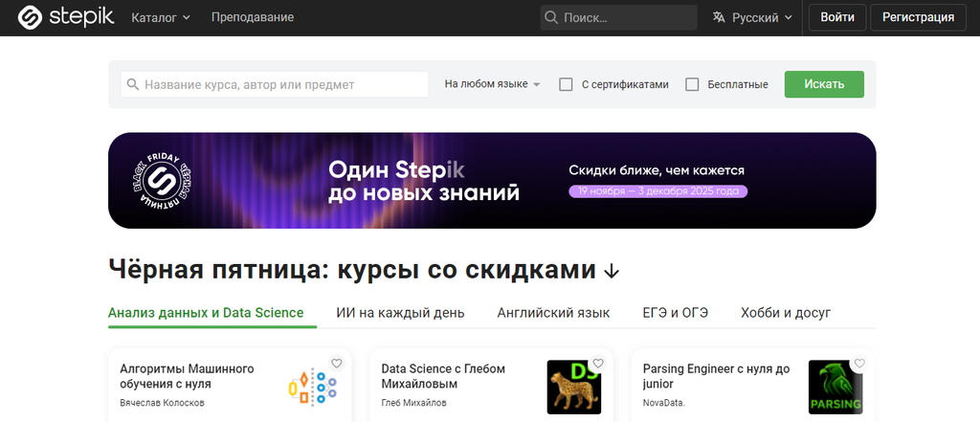Click the Чёрная пятница: курсы со скидками heading
This screenshot has width=980, height=422.
(x=352, y=270)
